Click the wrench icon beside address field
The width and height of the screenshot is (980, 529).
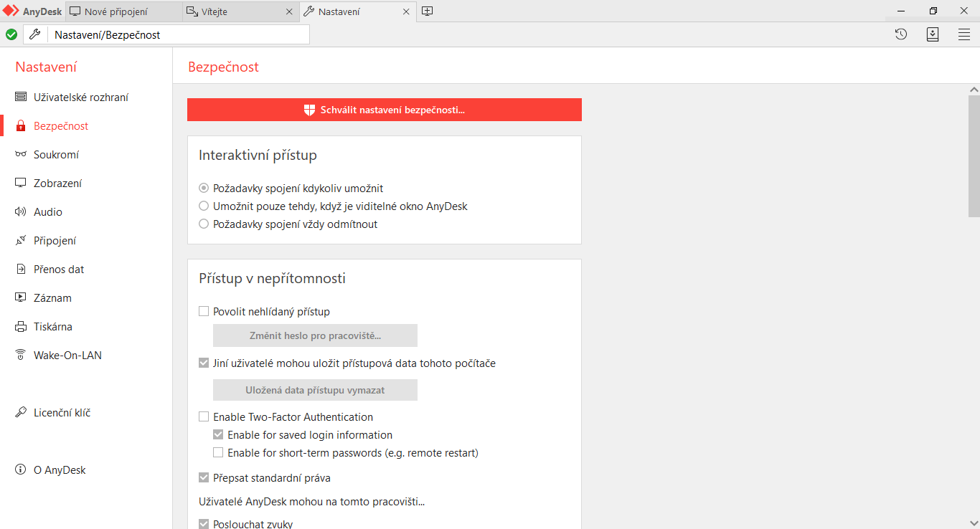click(34, 34)
